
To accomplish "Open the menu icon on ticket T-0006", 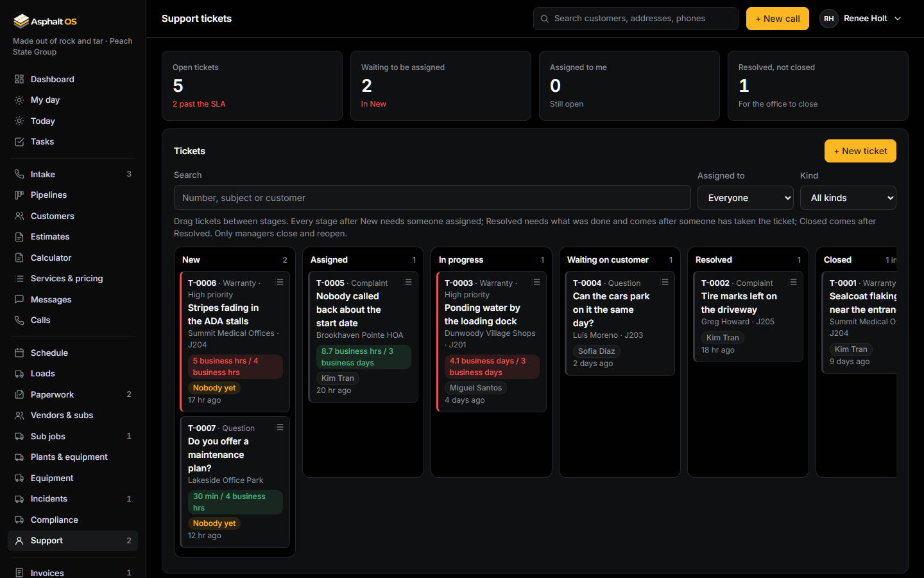I will 280,282.
